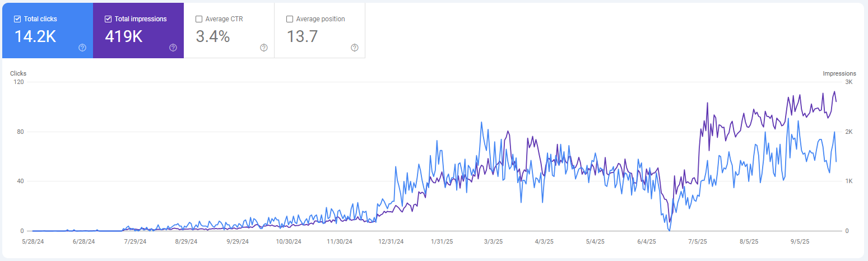Click the 9/5/25 date axis label
The image size is (868, 261).
[800, 242]
